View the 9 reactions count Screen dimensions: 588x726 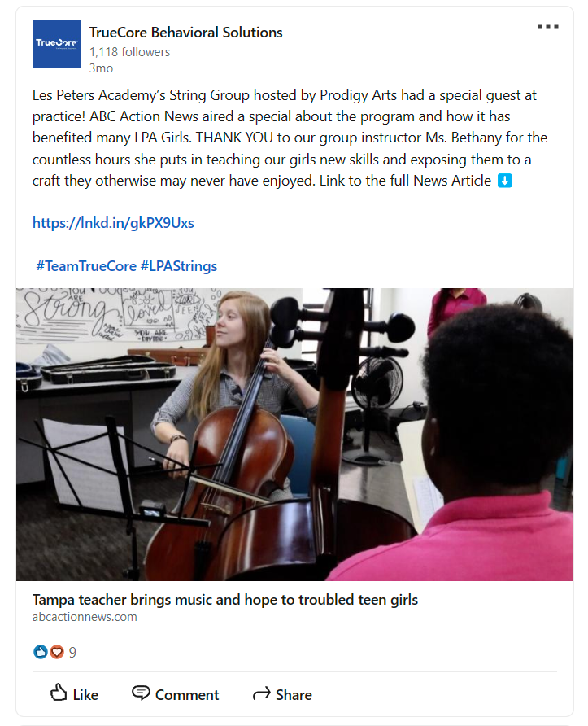coord(72,653)
